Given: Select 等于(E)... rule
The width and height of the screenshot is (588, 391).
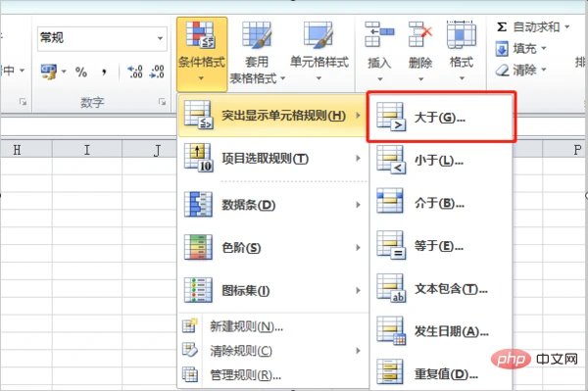Looking at the screenshot, I should point(441,246).
